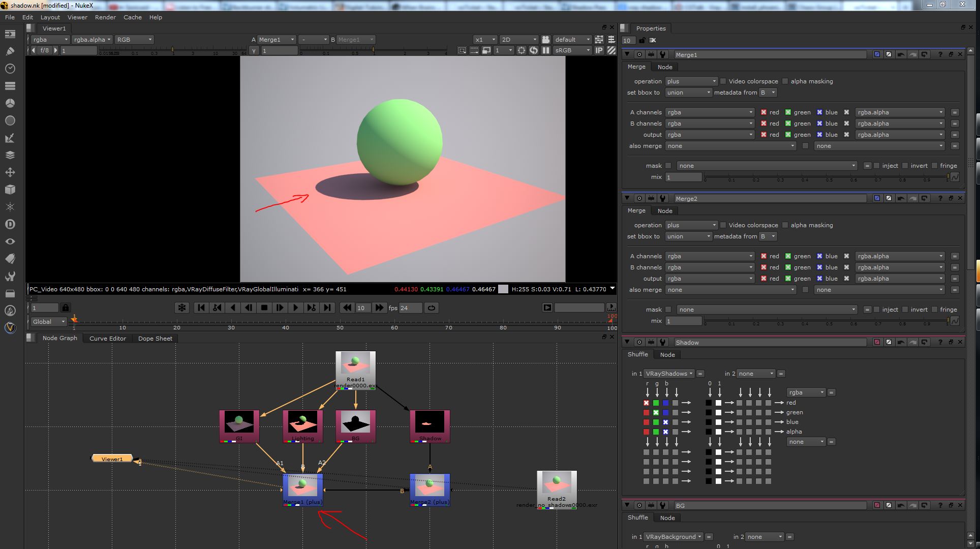Toggle playback loop mode button

click(431, 308)
